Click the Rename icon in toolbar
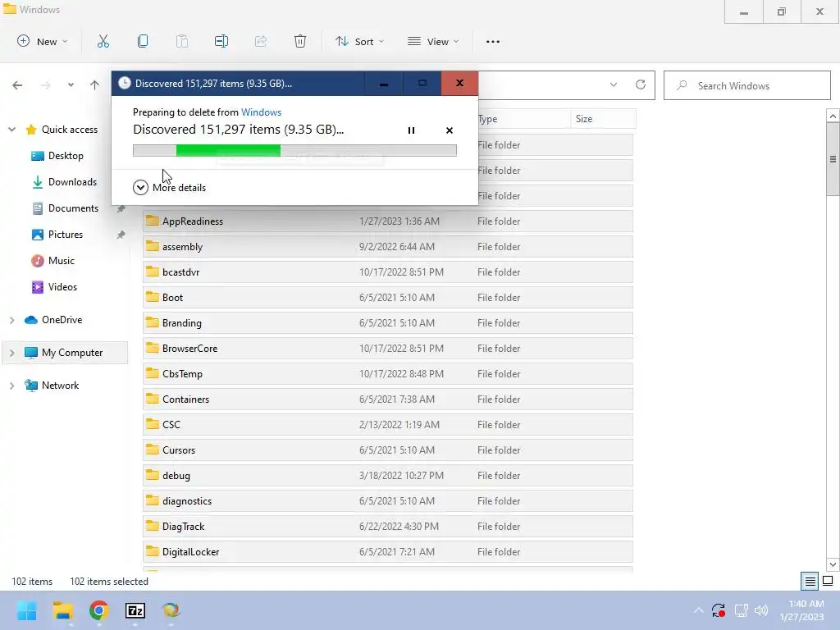 pyautogui.click(x=221, y=41)
